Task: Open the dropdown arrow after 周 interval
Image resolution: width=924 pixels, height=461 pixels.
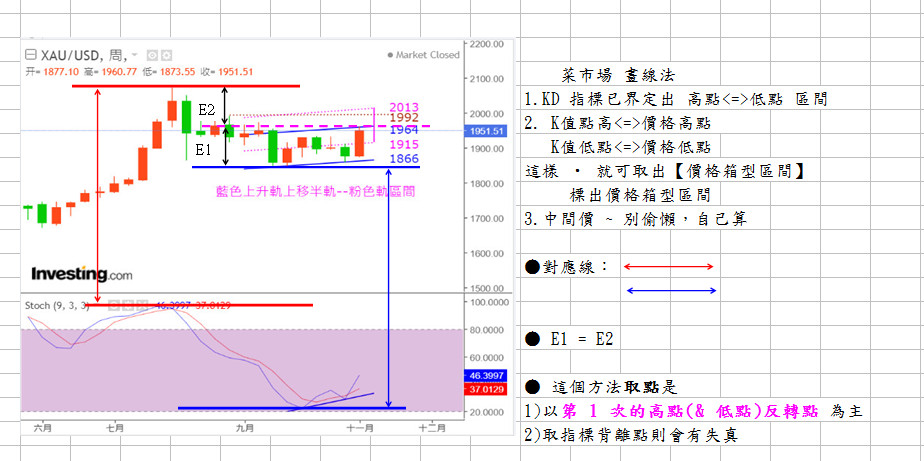Action: pyautogui.click(x=134, y=55)
